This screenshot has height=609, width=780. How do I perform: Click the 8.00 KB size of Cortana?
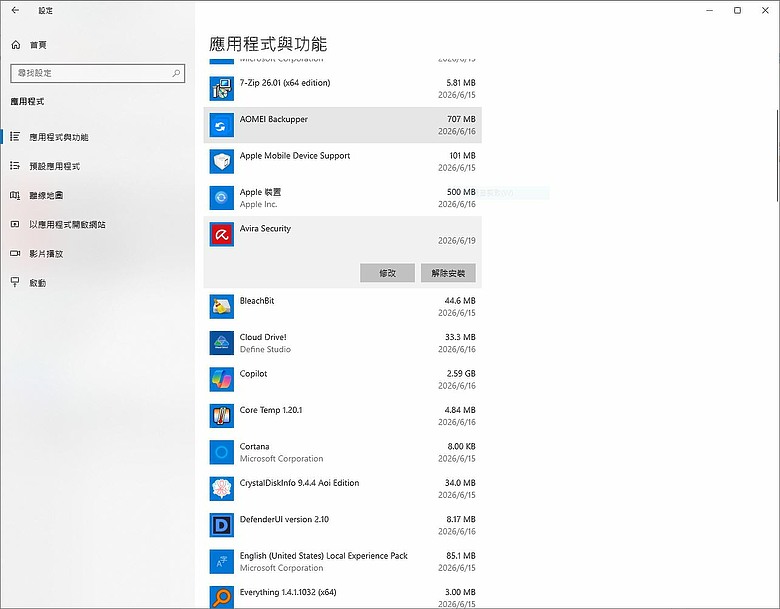tap(462, 446)
